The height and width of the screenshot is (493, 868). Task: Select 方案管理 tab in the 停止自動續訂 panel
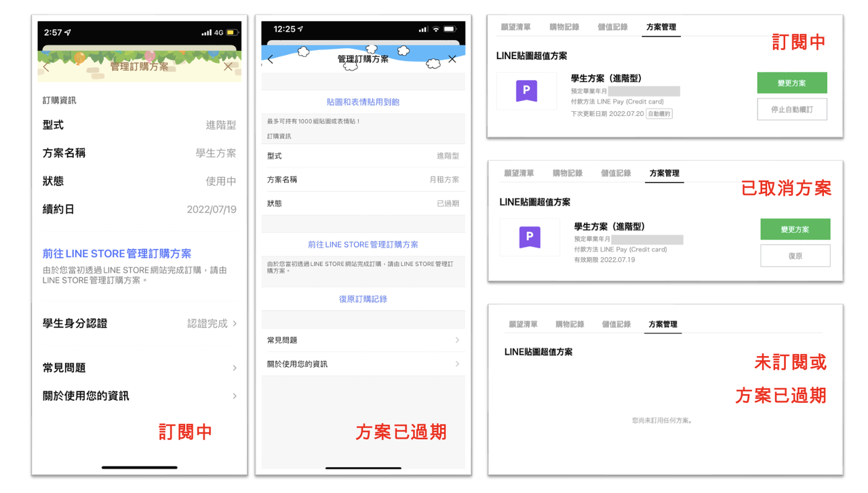pos(661,27)
